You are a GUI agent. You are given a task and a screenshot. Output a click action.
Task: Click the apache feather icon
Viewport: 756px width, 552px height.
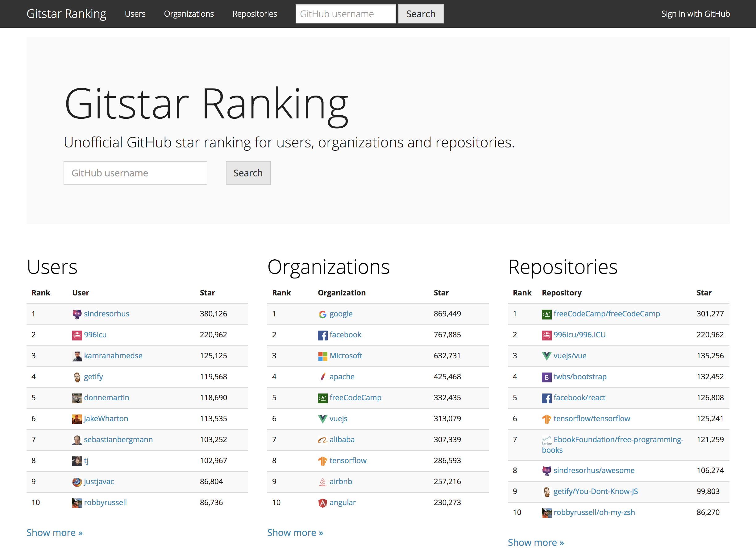[x=322, y=377]
